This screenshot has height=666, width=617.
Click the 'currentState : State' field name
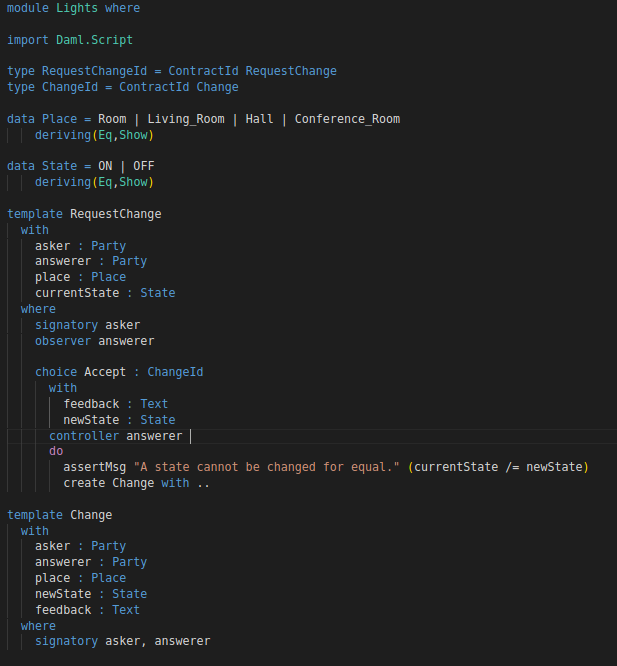pos(77,293)
